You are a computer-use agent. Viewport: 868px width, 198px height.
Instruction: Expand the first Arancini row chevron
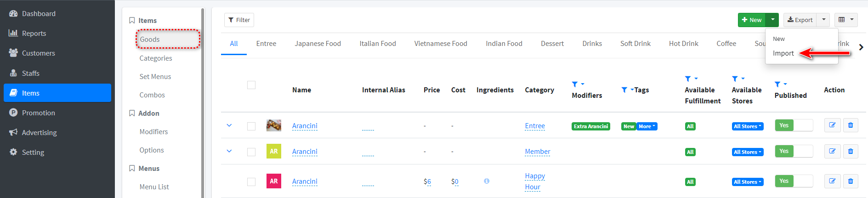click(229, 125)
